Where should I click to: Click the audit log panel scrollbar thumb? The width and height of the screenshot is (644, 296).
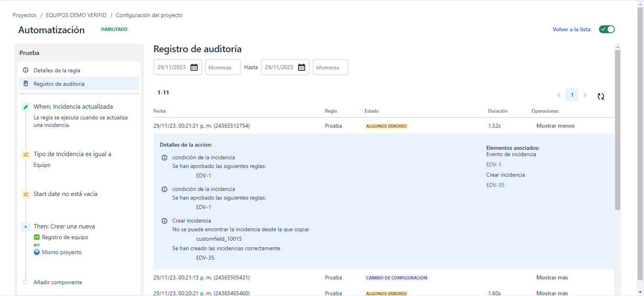[618, 130]
